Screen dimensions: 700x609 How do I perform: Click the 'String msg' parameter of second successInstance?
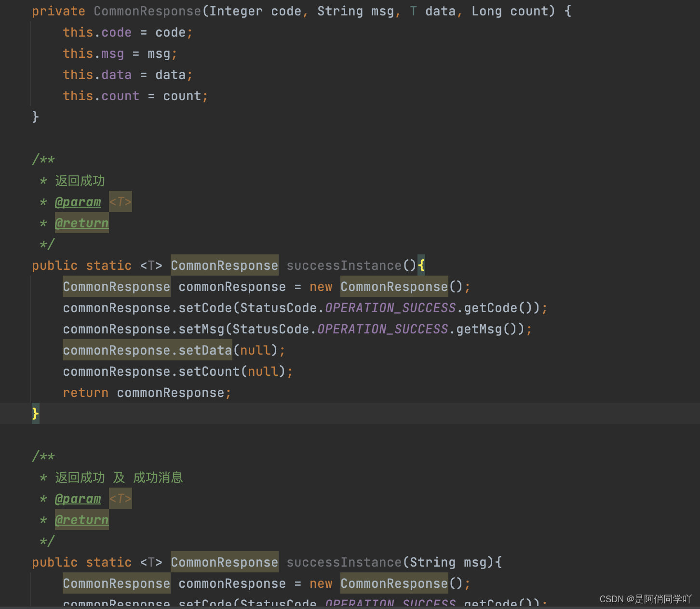(x=448, y=562)
